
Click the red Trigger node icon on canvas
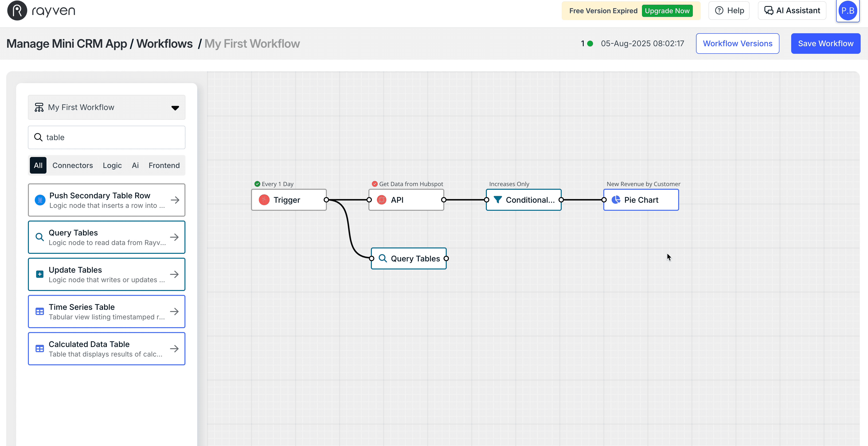pos(264,200)
